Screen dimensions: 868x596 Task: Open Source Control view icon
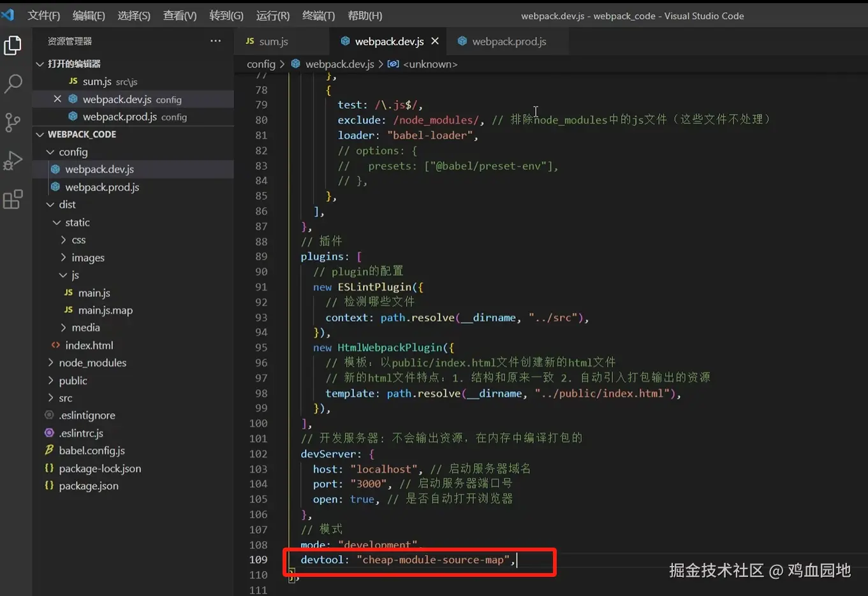pos(13,122)
